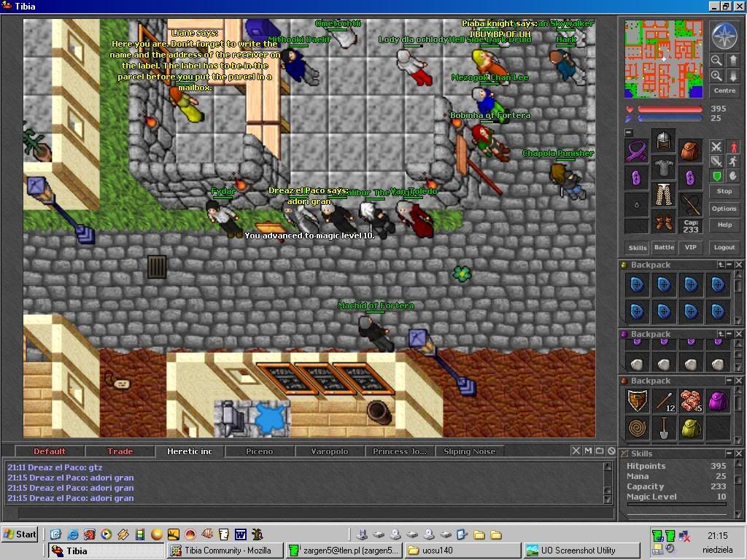Click the Magic Level progress bar

[x=676, y=504]
